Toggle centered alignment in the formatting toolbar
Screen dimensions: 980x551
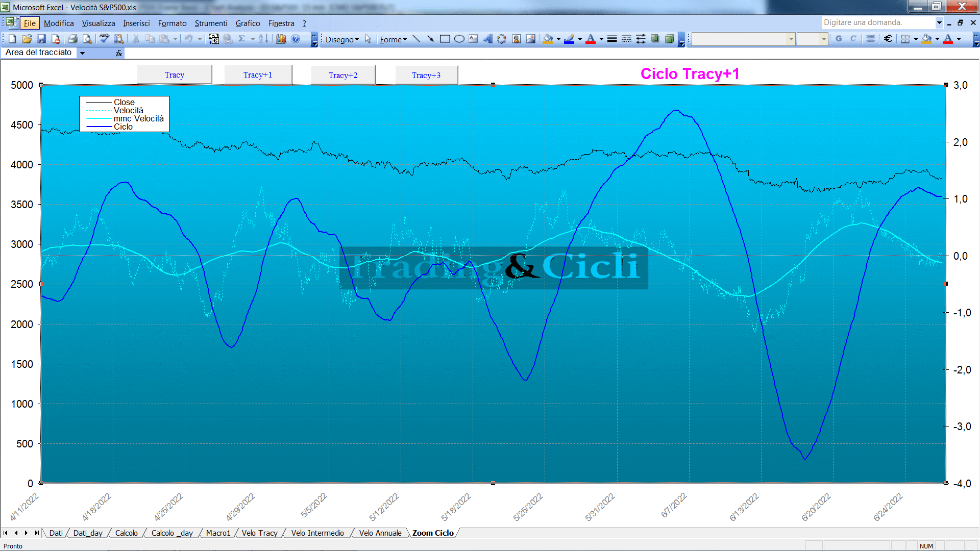[871, 39]
